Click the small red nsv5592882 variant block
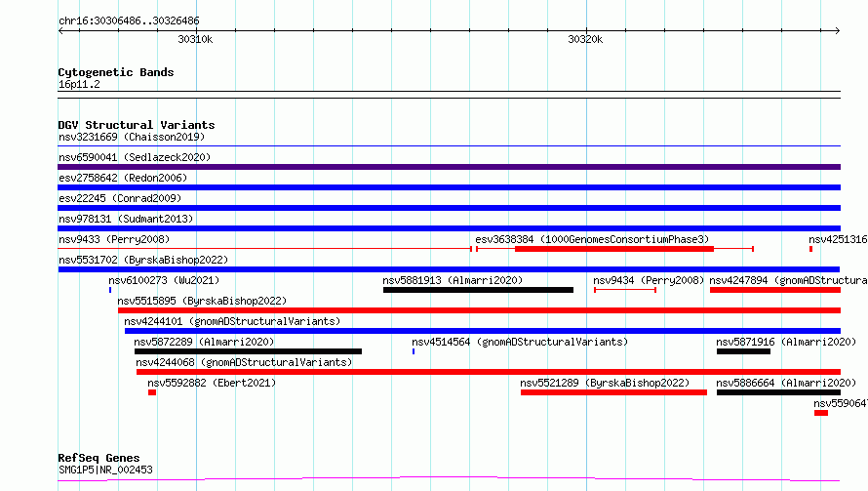The image size is (868, 491). (152, 392)
